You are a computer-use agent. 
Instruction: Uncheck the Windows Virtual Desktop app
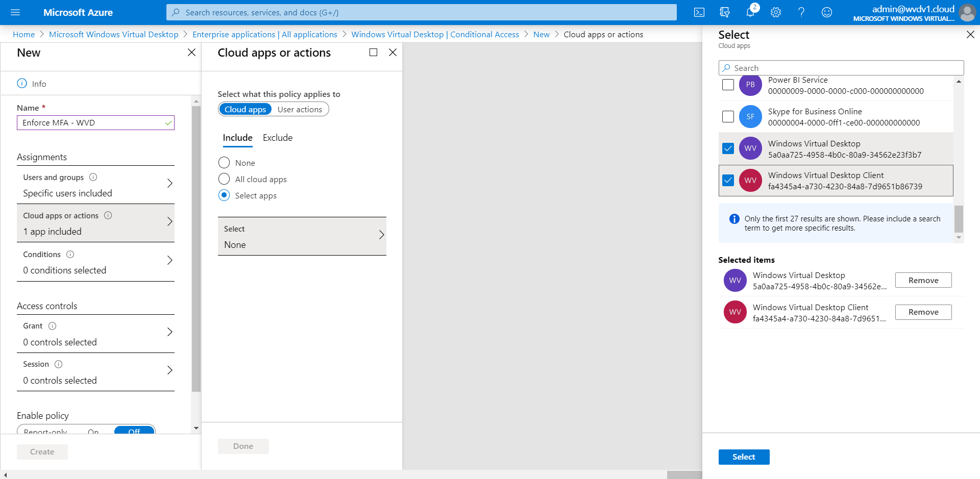[x=728, y=148]
